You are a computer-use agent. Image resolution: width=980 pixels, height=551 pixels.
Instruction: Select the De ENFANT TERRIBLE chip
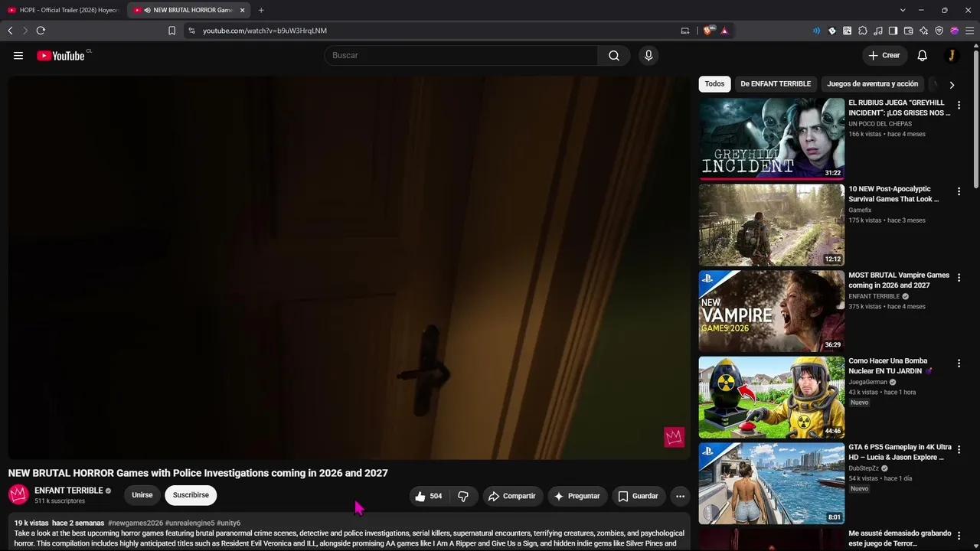pos(776,84)
